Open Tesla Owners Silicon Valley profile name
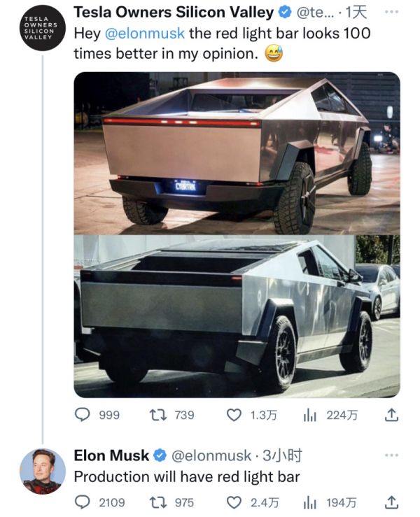 click(x=174, y=12)
